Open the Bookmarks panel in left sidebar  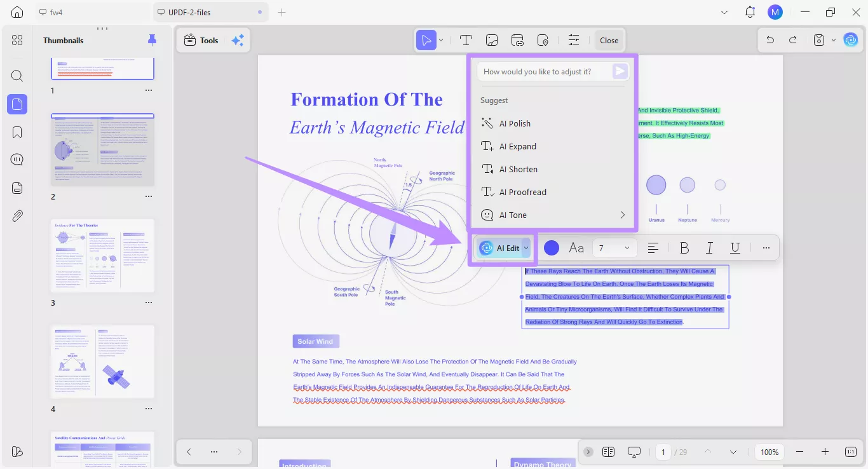(x=17, y=132)
